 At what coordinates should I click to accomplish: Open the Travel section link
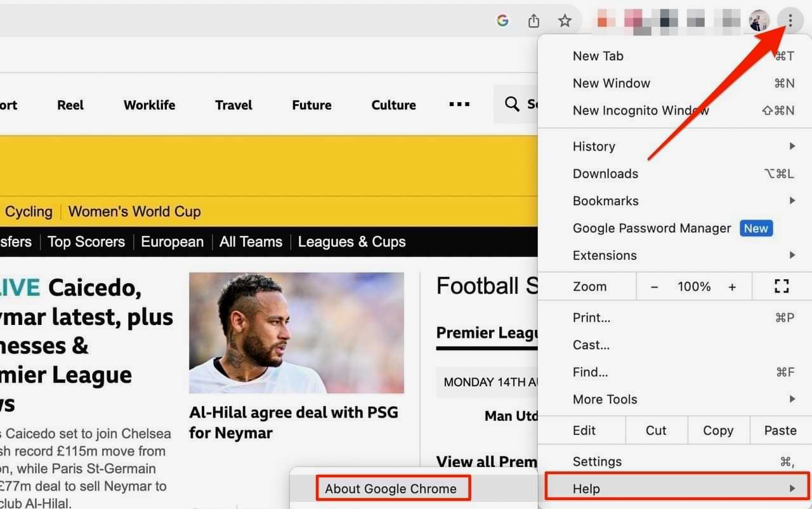pyautogui.click(x=233, y=105)
